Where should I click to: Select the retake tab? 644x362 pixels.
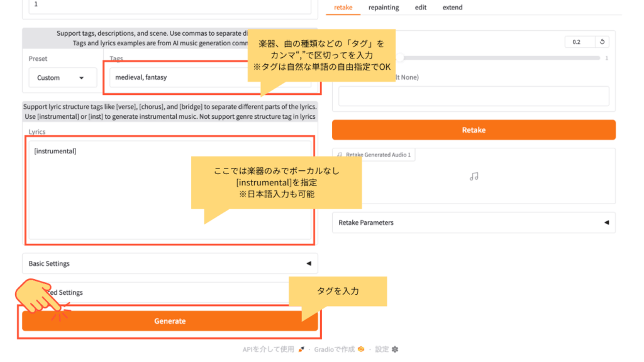(343, 8)
